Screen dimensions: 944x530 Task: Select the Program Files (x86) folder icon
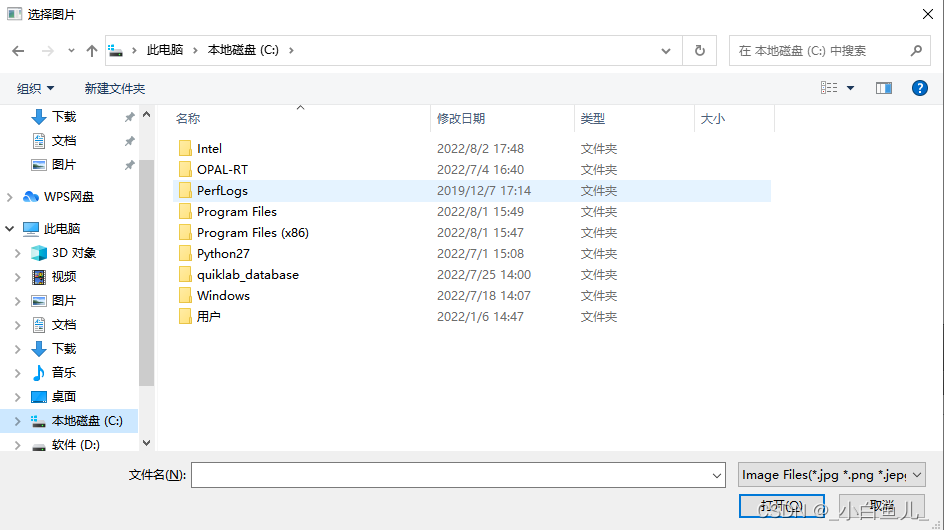tap(185, 233)
